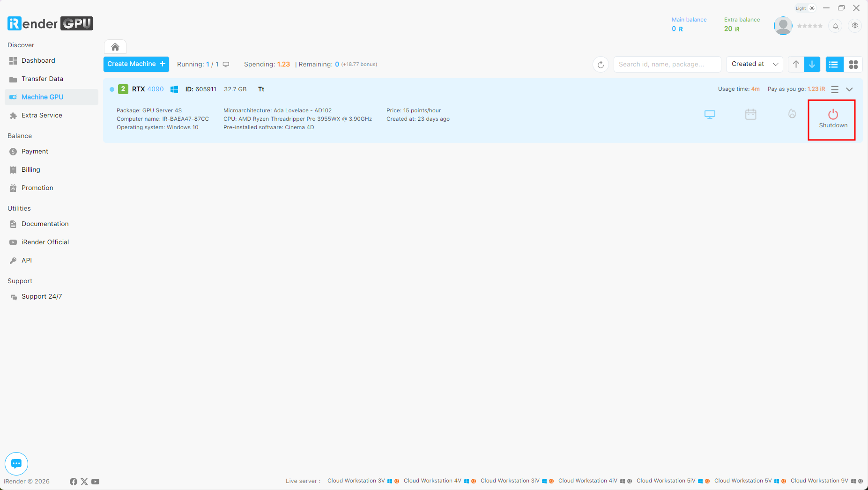Open the Billing page
This screenshot has height=490, width=868.
tap(52, 170)
